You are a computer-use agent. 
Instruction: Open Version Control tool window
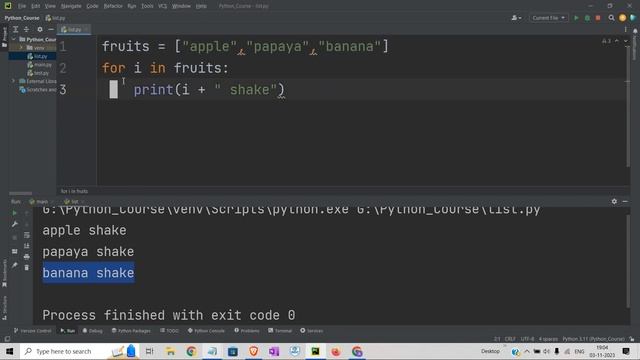32,331
